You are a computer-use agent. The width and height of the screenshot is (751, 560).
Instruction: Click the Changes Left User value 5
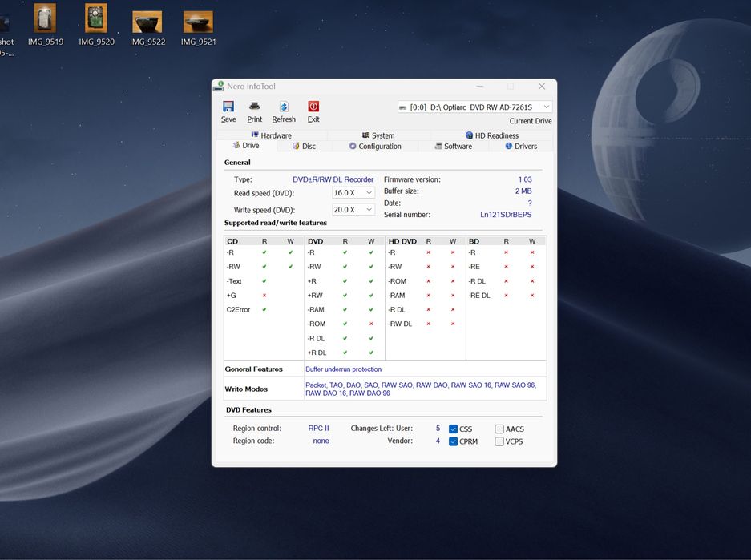point(438,429)
